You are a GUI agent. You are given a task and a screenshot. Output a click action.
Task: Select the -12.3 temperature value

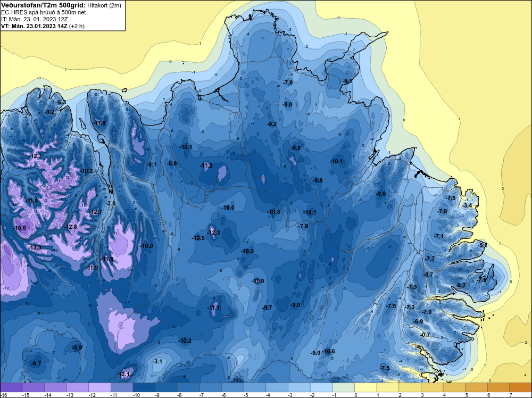(214, 233)
